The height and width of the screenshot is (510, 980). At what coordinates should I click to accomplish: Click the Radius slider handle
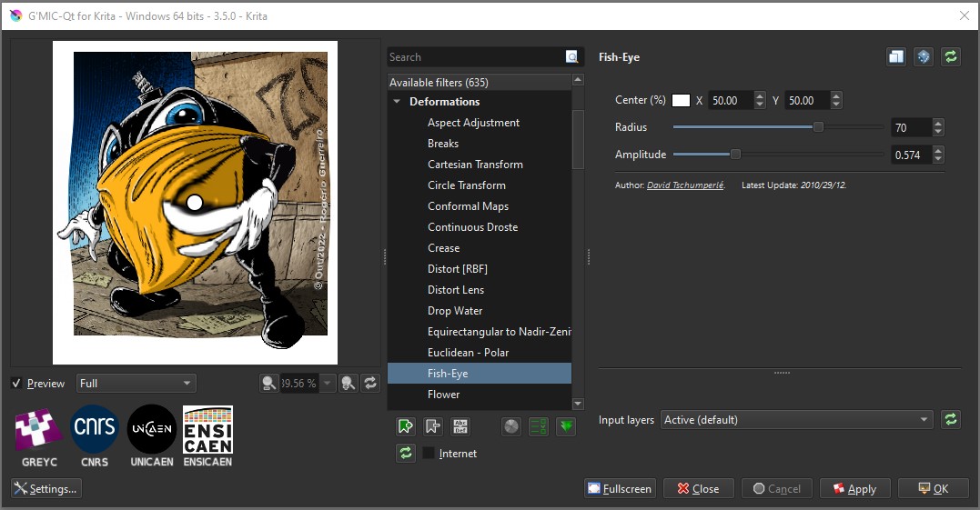click(818, 127)
